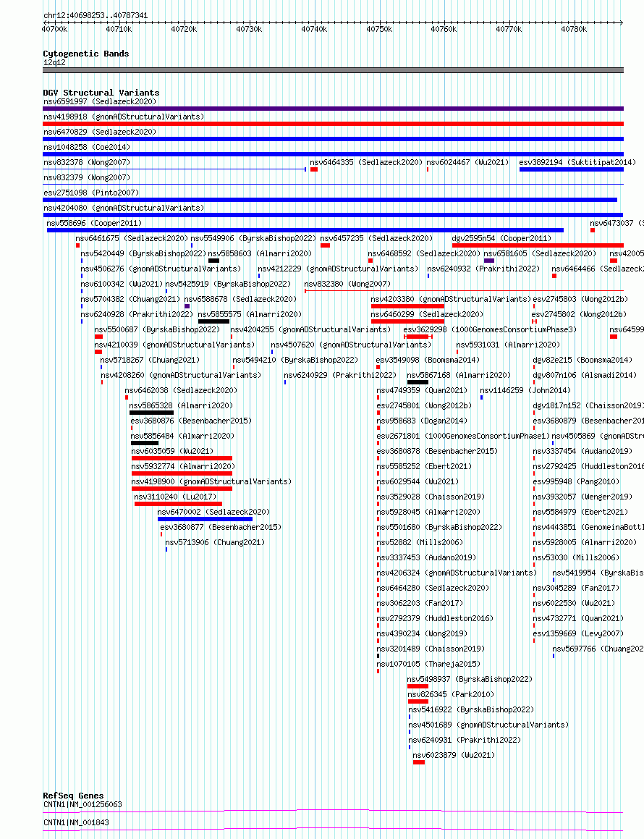The image size is (644, 839).
Task: Click the black nsv5865328 variant bar
Action: point(151,413)
